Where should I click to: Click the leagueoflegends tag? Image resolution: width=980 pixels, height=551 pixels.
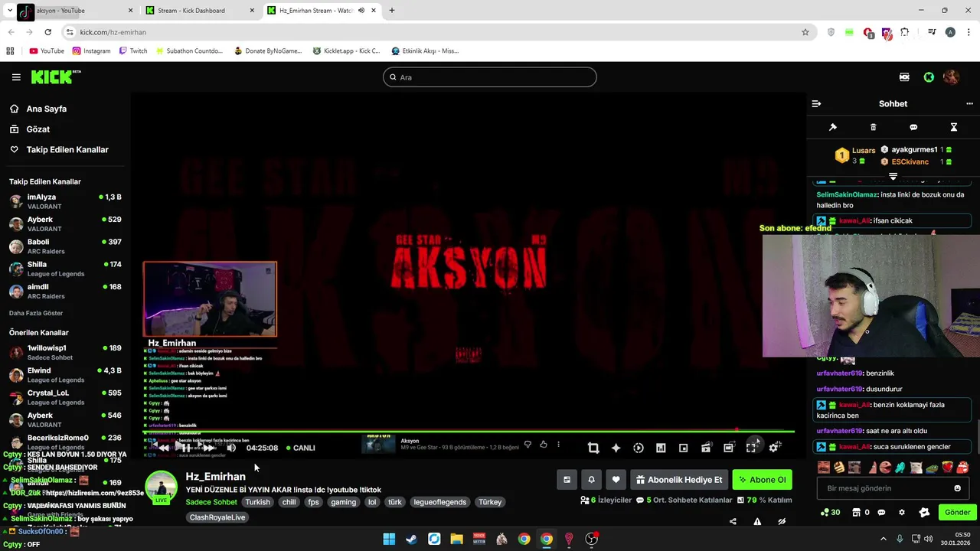click(439, 502)
